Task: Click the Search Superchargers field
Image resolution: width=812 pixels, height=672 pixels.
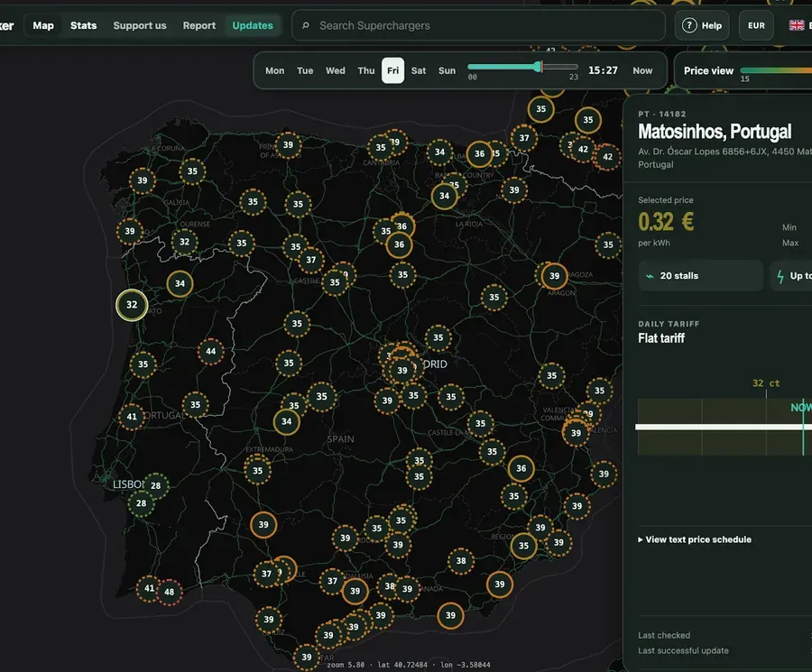Action: 478,25
